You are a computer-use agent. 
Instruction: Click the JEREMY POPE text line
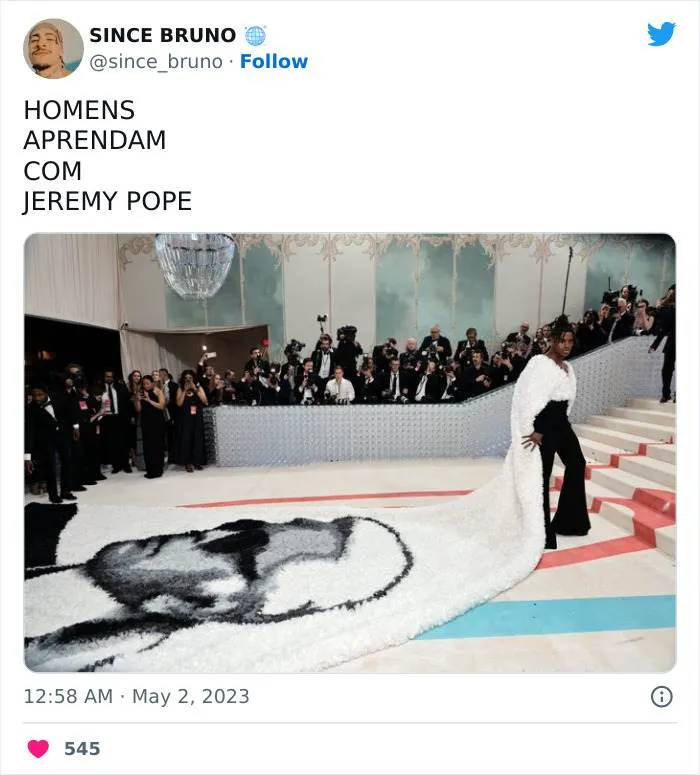pos(108,201)
